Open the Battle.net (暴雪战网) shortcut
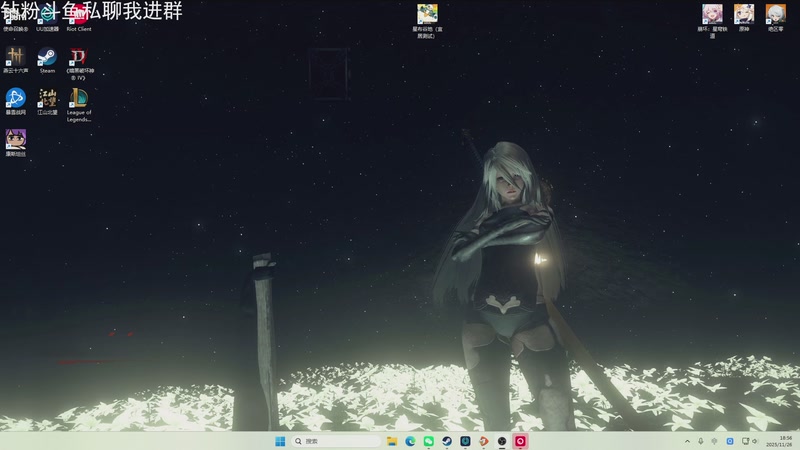The width and height of the screenshot is (800, 450). click(15, 102)
